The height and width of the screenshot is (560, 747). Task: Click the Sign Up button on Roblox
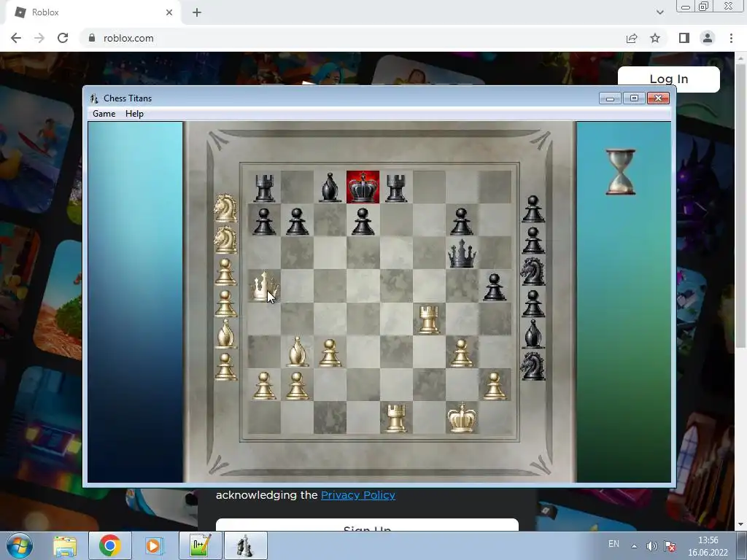[x=367, y=525]
